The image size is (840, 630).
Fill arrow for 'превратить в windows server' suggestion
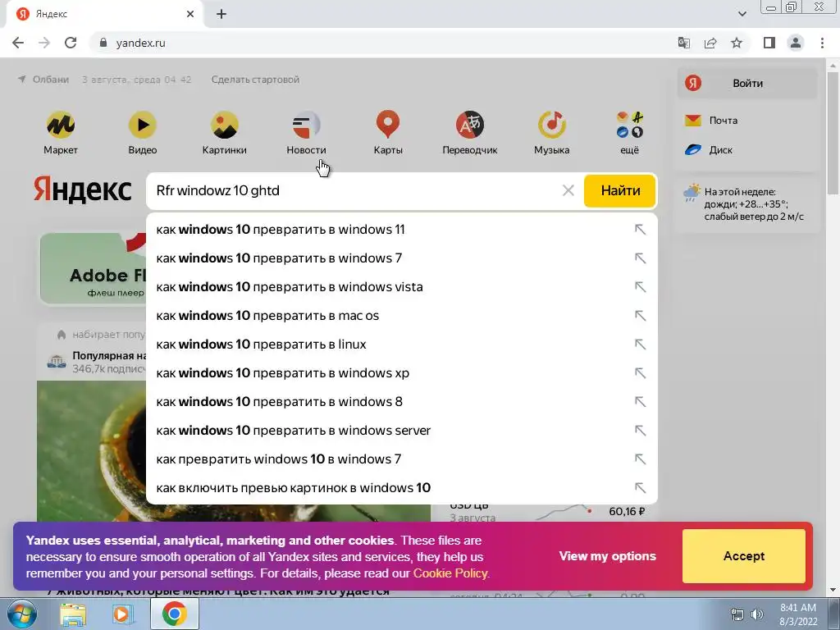(640, 430)
